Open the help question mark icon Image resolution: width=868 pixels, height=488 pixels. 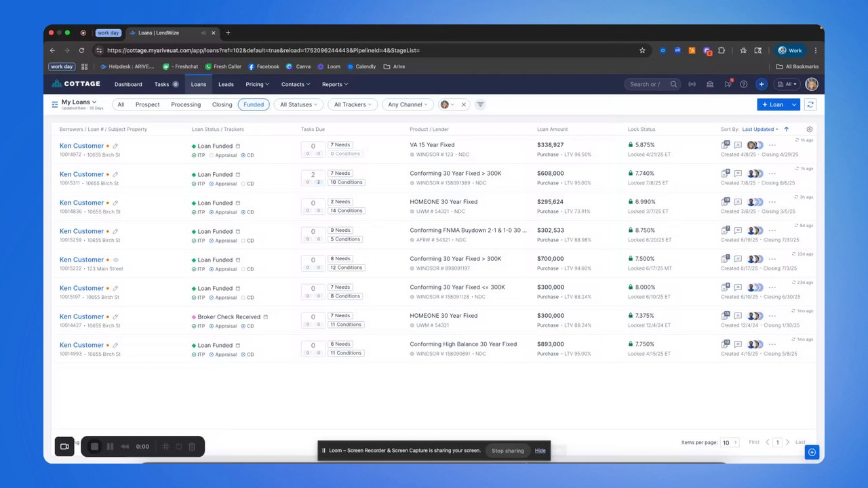tap(743, 85)
